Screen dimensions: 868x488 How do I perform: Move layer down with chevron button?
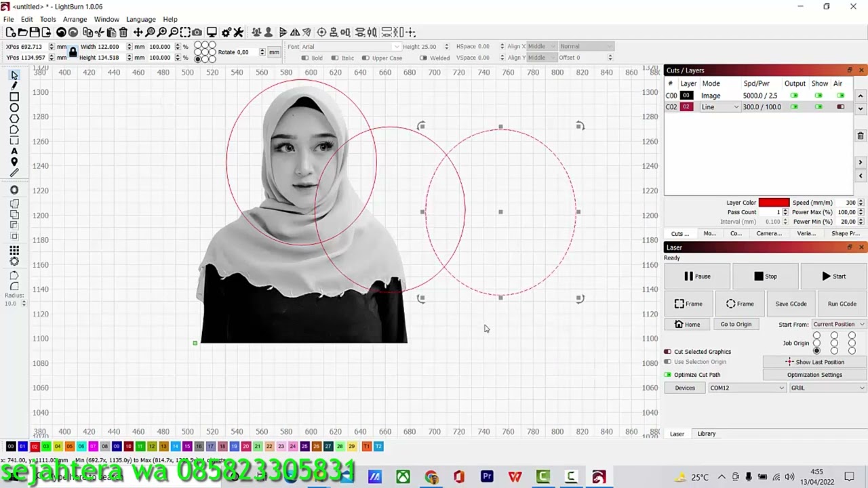861,108
